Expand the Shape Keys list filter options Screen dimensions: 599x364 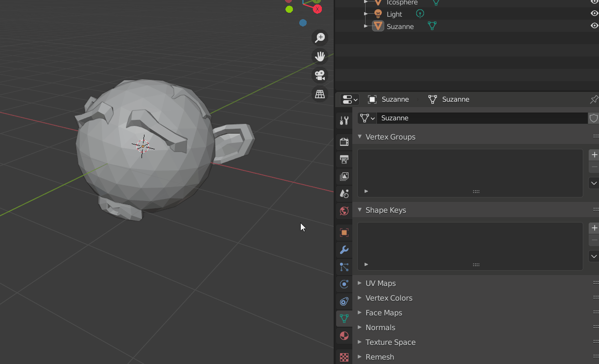coord(366,264)
